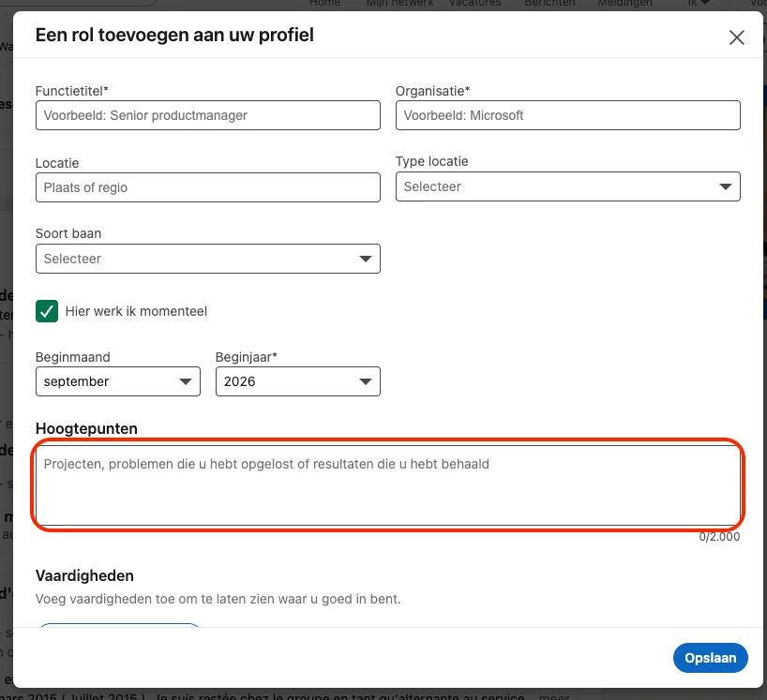767x700 pixels.
Task: Click the Type locatie label
Action: [x=432, y=161]
